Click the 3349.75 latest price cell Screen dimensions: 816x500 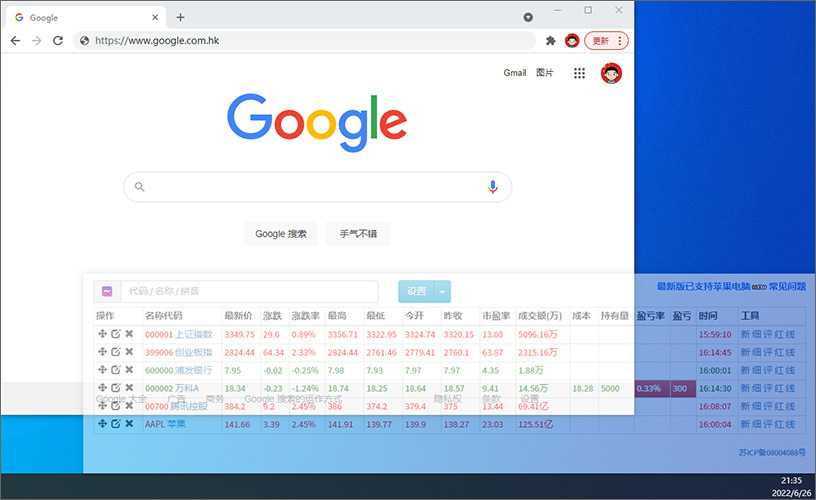(x=240, y=335)
